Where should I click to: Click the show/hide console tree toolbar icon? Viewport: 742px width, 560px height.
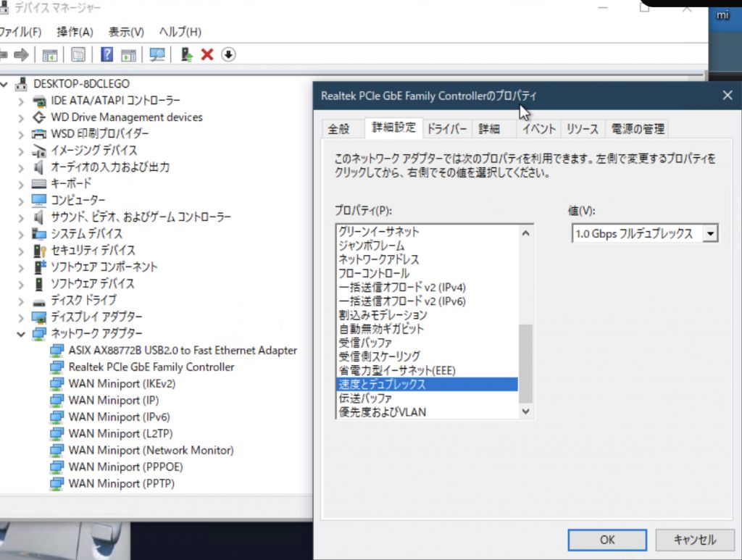(50, 55)
